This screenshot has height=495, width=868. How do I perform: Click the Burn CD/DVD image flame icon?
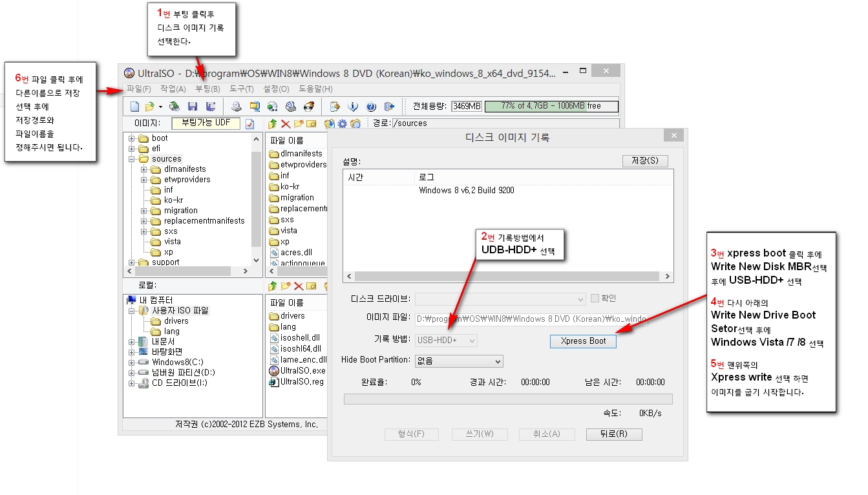coord(309,107)
